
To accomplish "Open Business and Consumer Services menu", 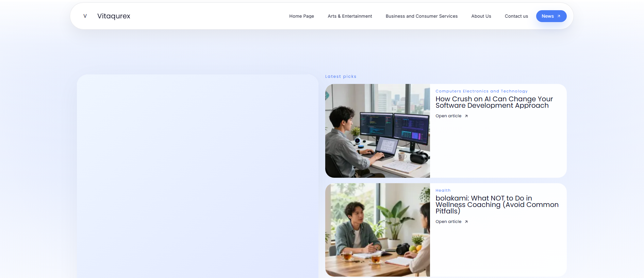I will click(422, 16).
